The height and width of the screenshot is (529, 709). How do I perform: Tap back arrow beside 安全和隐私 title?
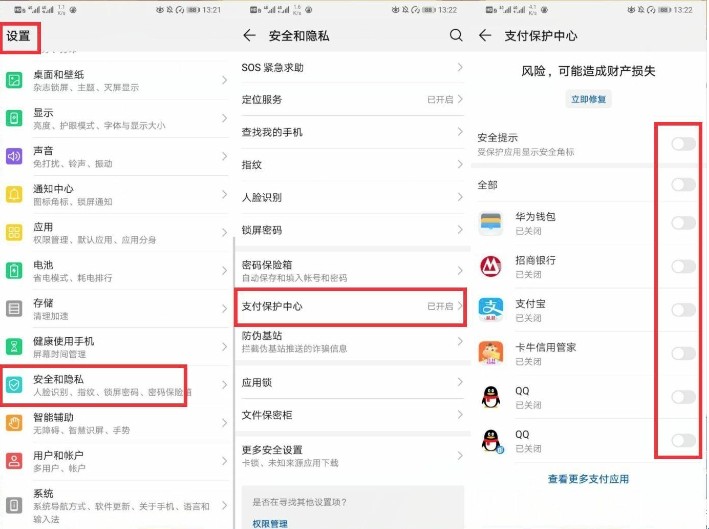coord(250,35)
